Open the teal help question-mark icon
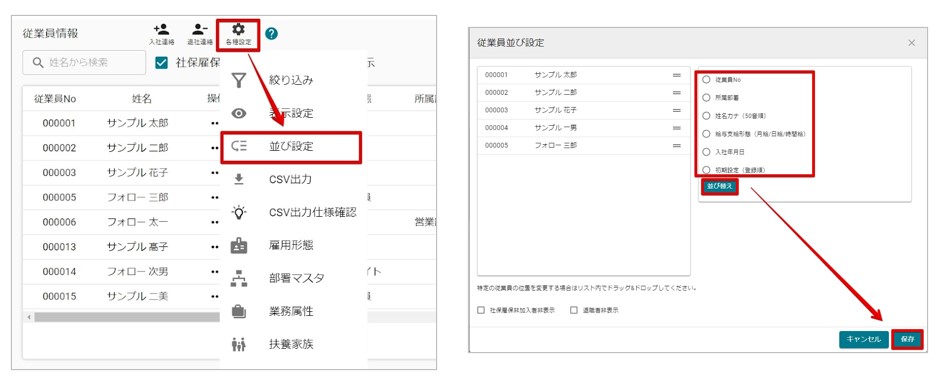940x377 pixels. [271, 34]
